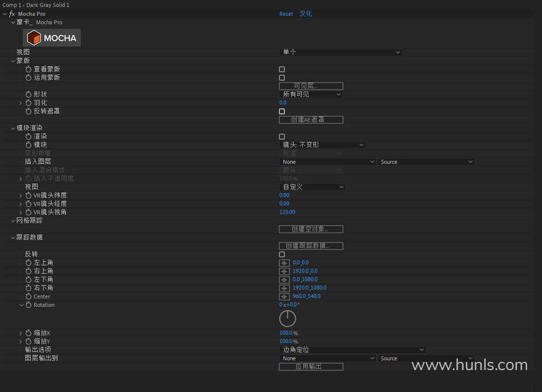Click the 创建AE遮罩 button
Screen dimensions: 542x392
point(311,119)
